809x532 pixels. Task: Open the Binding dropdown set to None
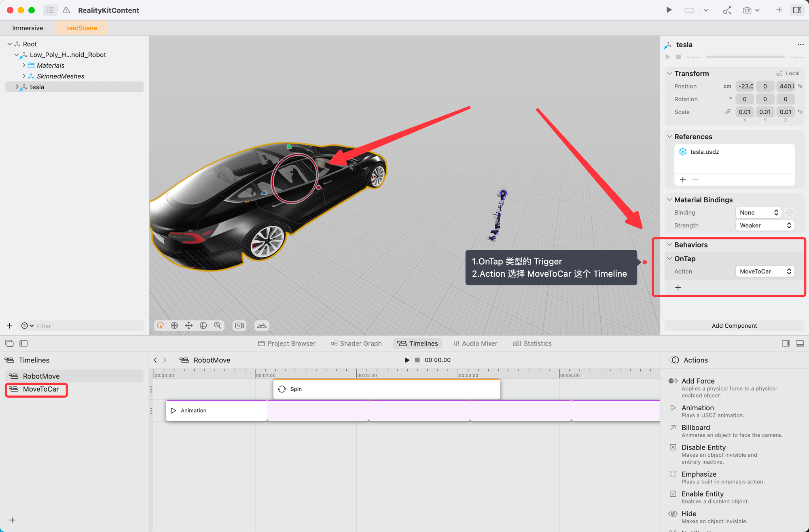(759, 212)
